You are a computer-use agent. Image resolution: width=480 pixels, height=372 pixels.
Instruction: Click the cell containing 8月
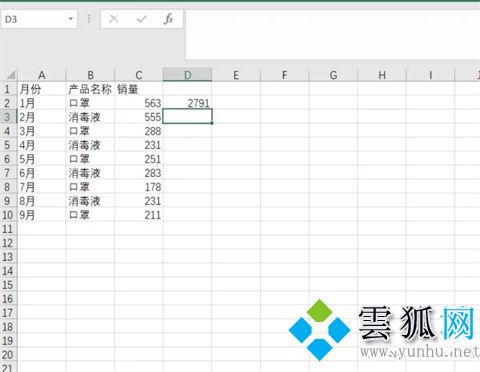[x=41, y=201]
